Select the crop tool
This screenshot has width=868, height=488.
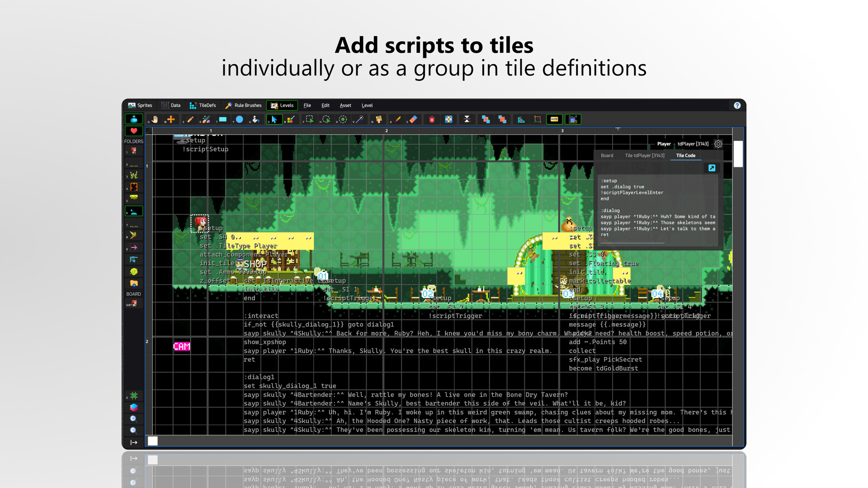click(538, 119)
